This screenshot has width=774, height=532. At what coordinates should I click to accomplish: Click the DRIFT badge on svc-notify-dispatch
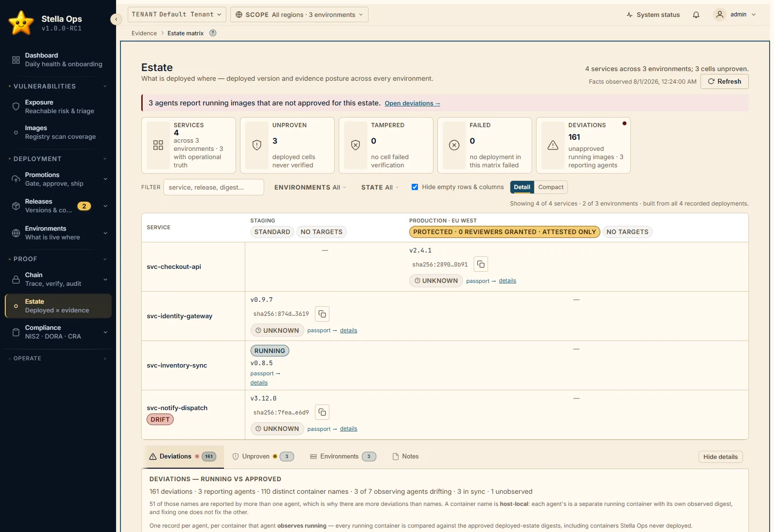160,420
